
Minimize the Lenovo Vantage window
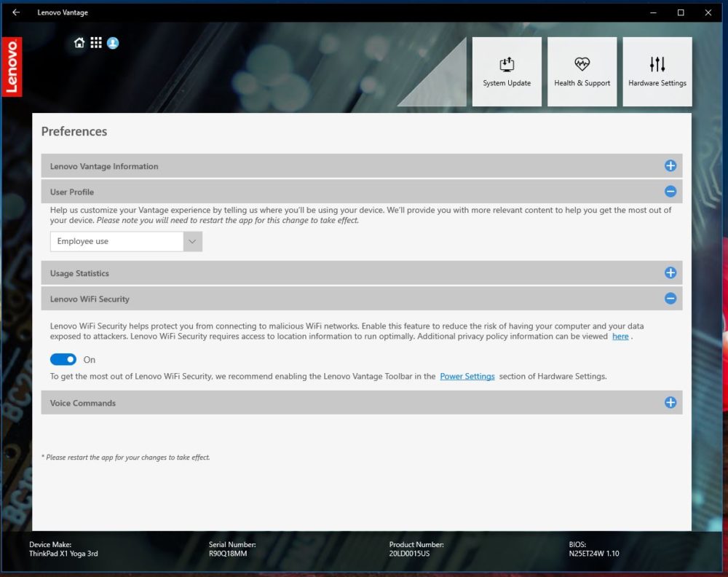(653, 12)
